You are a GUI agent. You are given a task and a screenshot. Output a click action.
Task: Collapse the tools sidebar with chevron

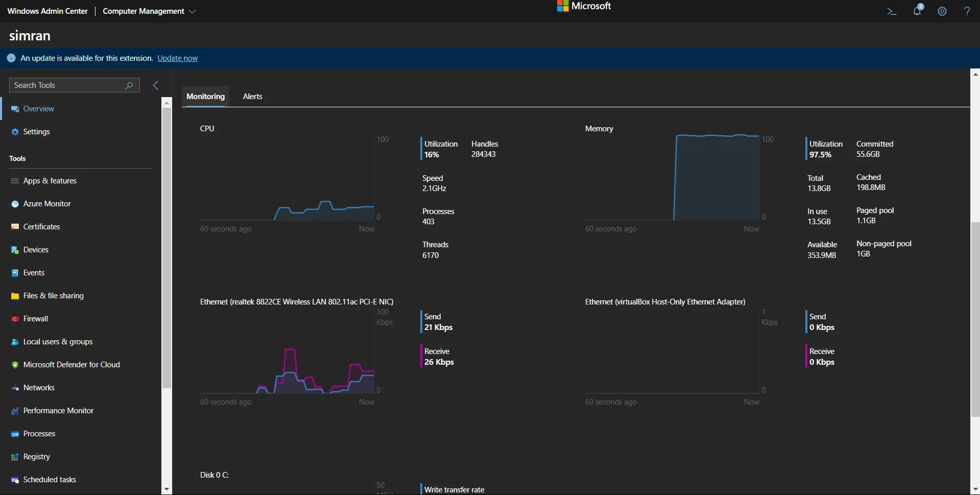pos(156,85)
